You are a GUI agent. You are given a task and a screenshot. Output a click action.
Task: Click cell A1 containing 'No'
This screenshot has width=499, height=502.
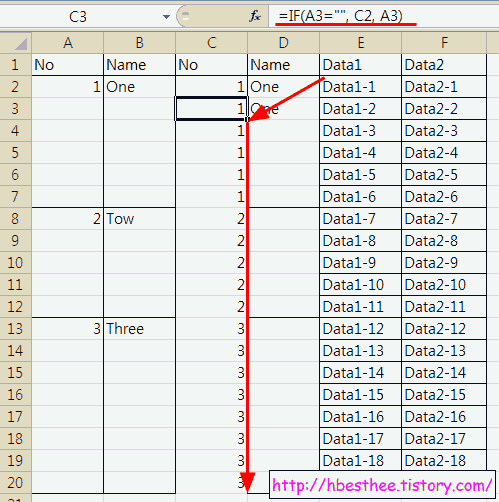(x=68, y=65)
